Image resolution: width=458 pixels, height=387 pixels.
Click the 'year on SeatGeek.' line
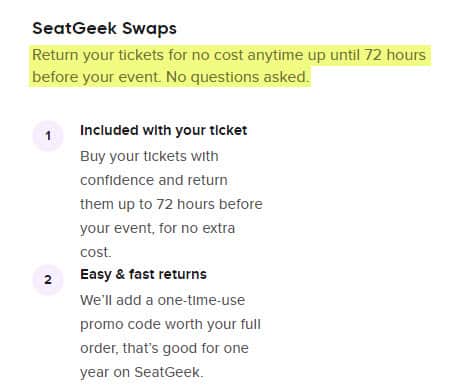[142, 372]
